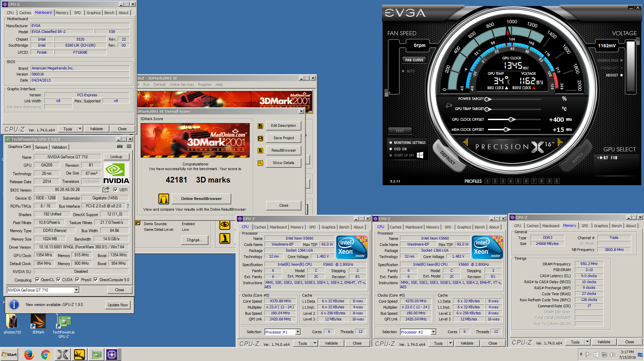This screenshot has height=361, width=644.
Task: Click the volume speaker tray icon
Action: pyautogui.click(x=612, y=355)
